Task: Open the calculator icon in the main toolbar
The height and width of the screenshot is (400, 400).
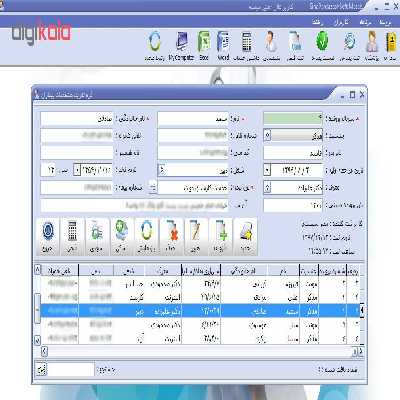Action: point(247,42)
